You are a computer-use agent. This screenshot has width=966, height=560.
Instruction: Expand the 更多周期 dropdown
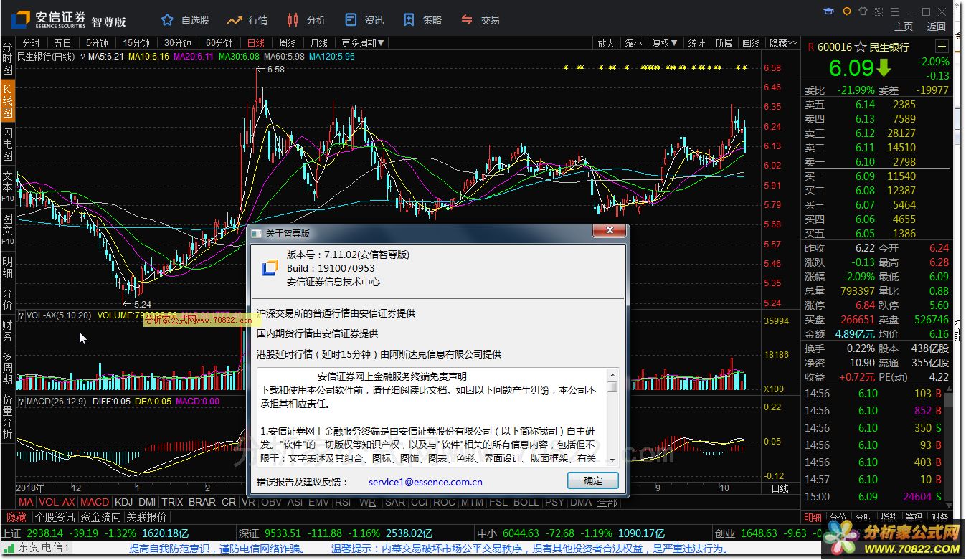tap(363, 43)
